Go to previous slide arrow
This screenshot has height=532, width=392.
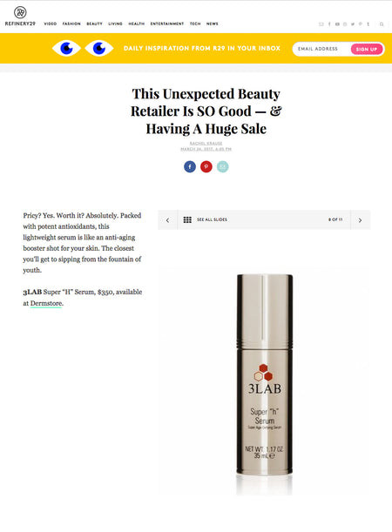pyautogui.click(x=167, y=220)
